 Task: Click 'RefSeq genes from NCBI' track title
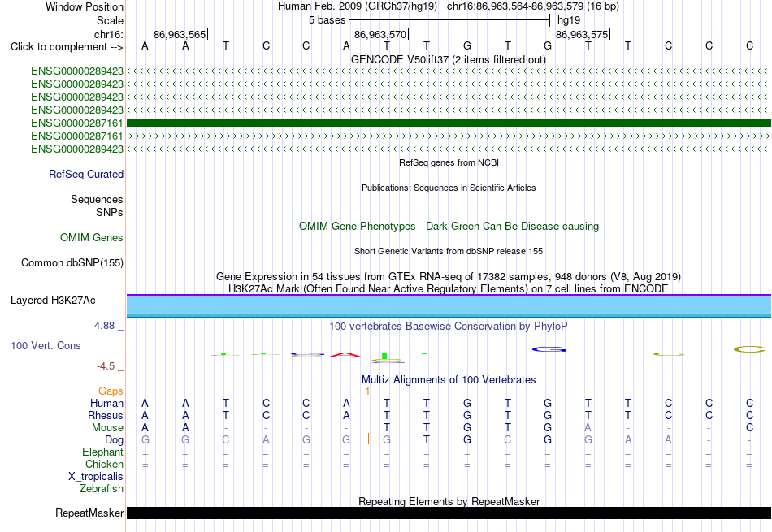click(449, 162)
